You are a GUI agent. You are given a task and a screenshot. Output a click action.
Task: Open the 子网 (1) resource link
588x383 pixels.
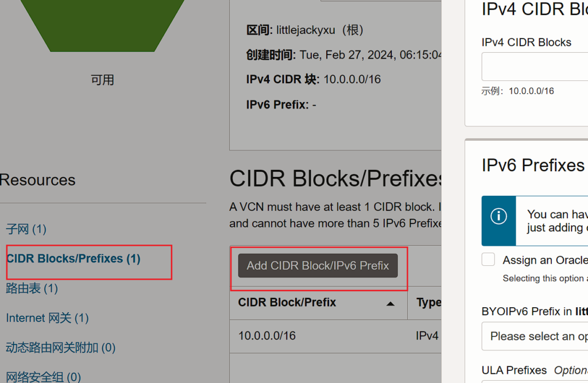(x=26, y=229)
